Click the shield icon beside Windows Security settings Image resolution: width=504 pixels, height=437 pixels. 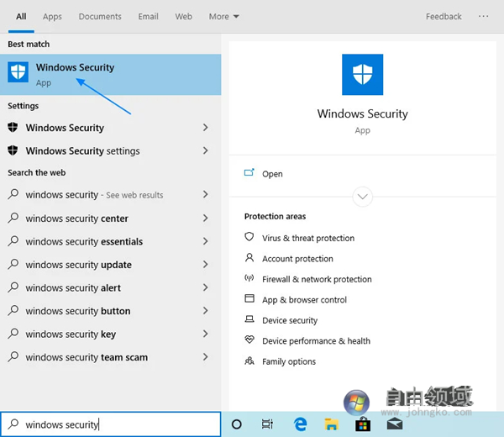click(x=13, y=150)
